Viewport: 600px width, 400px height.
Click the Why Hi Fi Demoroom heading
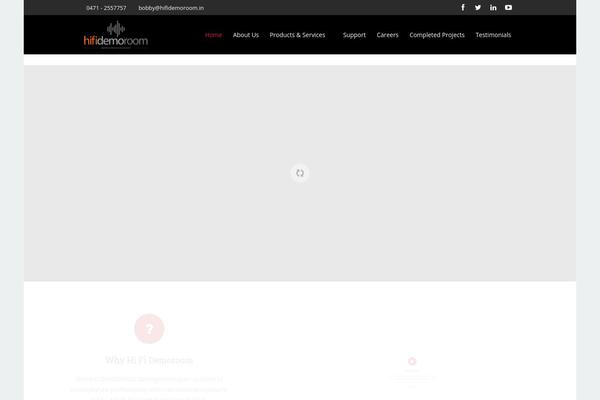[x=149, y=360]
